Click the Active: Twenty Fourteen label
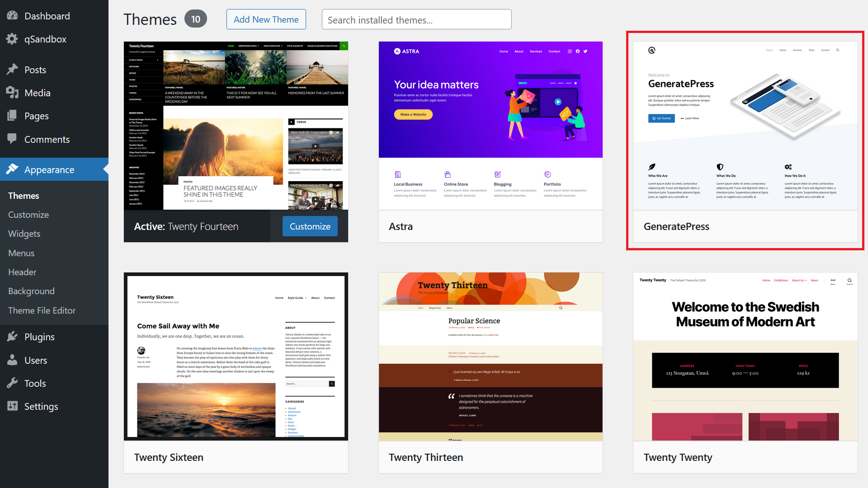The image size is (868, 488). pyautogui.click(x=186, y=226)
